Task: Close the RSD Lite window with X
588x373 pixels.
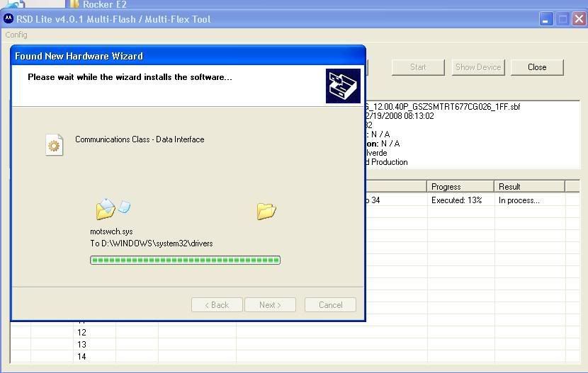Action: [x=579, y=19]
